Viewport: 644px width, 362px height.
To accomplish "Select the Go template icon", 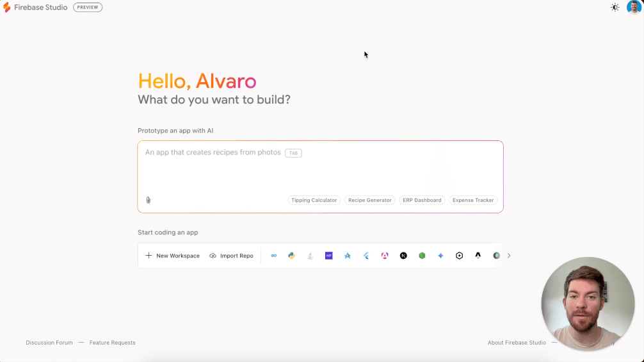I will [x=273, y=256].
